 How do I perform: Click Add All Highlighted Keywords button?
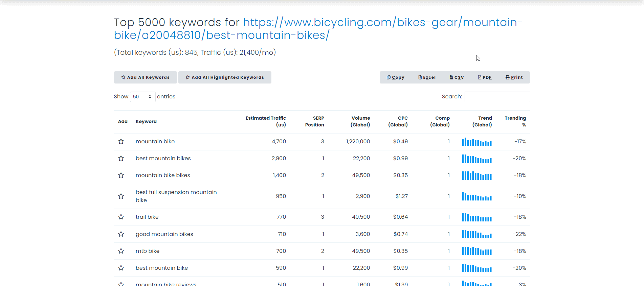click(225, 77)
